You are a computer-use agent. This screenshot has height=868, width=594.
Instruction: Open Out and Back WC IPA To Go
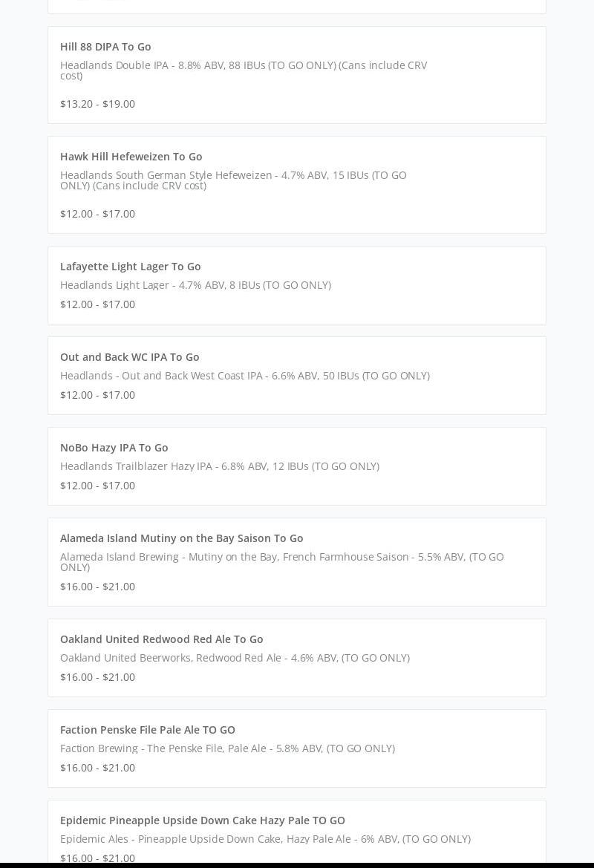(129, 357)
